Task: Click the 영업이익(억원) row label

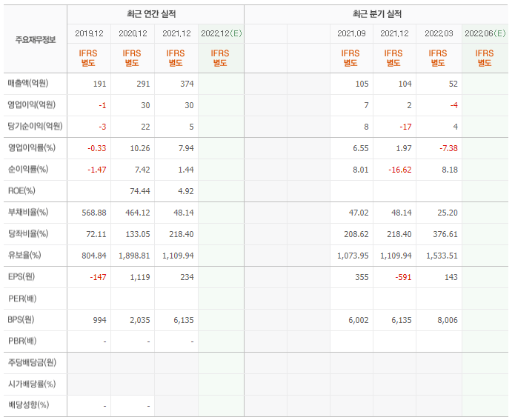Action: click(32, 104)
